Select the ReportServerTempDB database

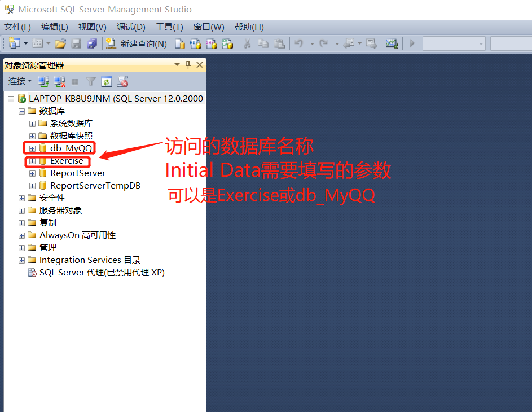pos(95,186)
